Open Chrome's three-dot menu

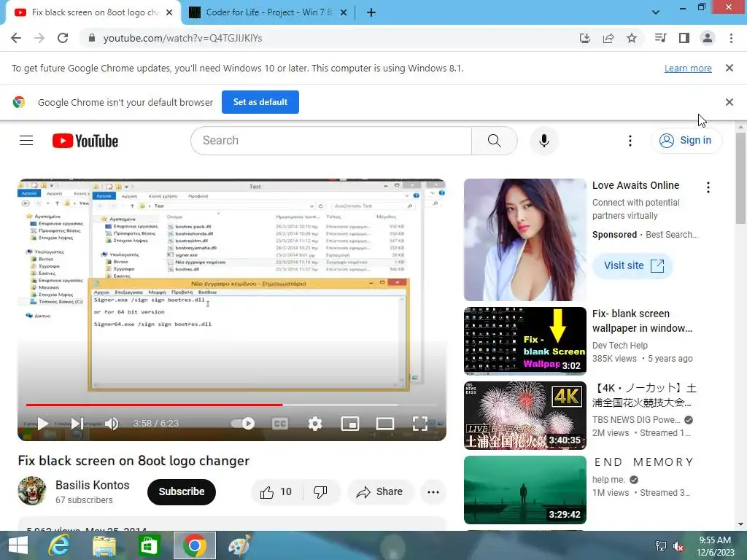(x=731, y=38)
